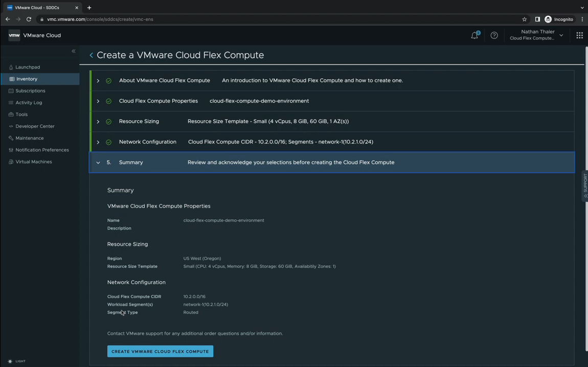Click the Notification Preferences sliders icon

(11, 150)
